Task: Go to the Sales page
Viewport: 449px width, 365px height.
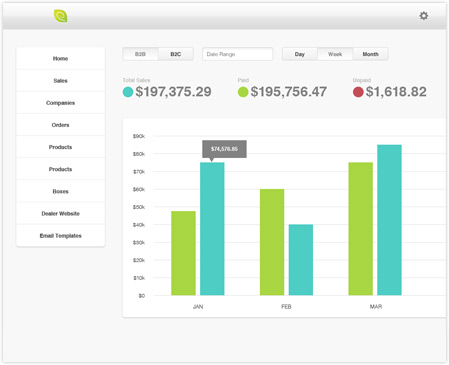Action: pyautogui.click(x=60, y=80)
